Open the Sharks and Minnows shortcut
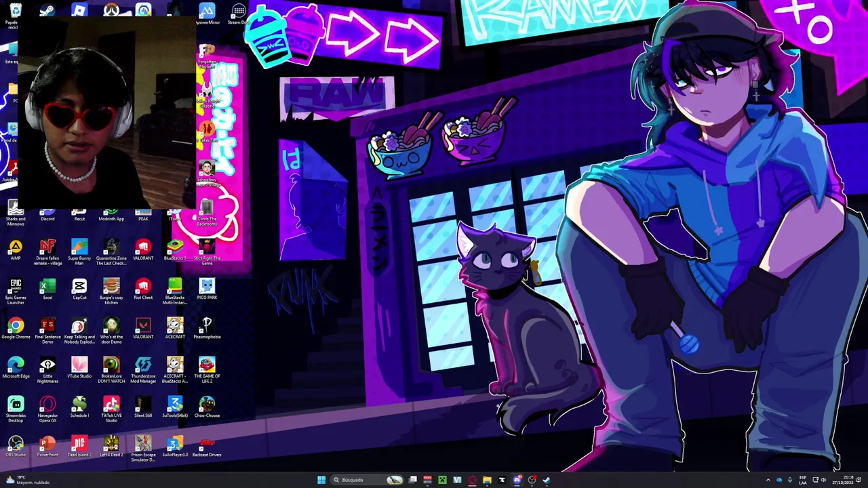This screenshot has height=488, width=868. coord(16,213)
